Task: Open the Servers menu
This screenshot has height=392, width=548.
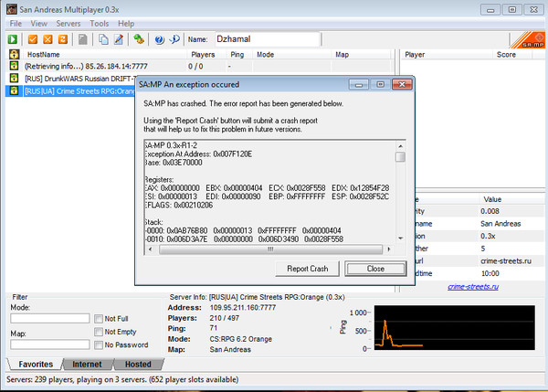Action: point(68,24)
